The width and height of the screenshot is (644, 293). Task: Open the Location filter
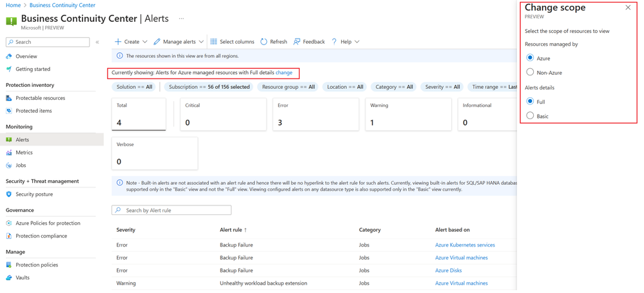[x=345, y=87]
